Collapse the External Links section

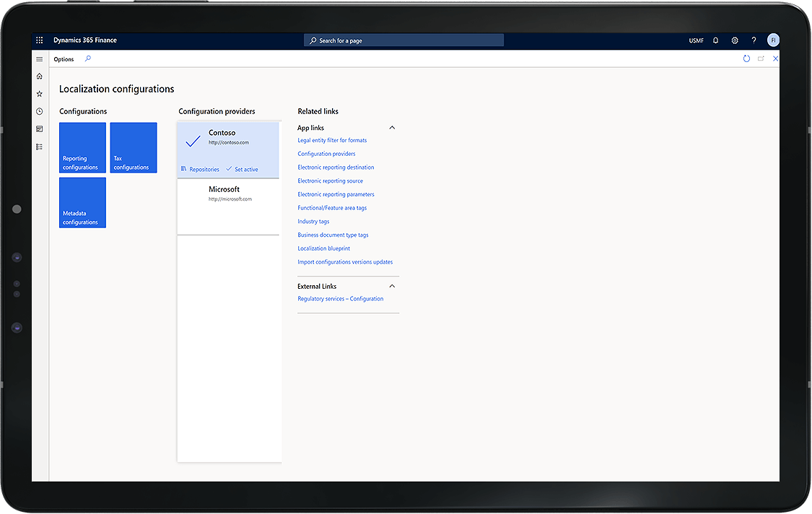click(392, 286)
